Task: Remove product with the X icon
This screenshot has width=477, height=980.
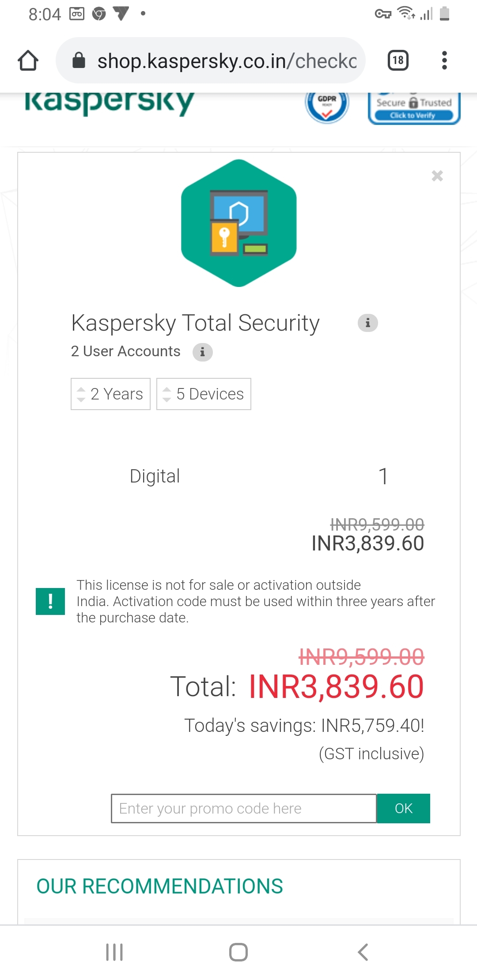Action: coord(437,176)
